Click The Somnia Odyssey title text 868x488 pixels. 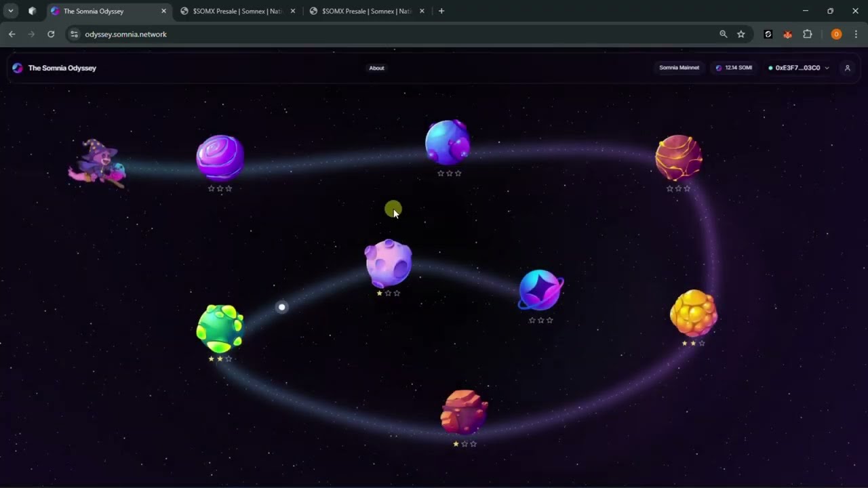coord(62,68)
